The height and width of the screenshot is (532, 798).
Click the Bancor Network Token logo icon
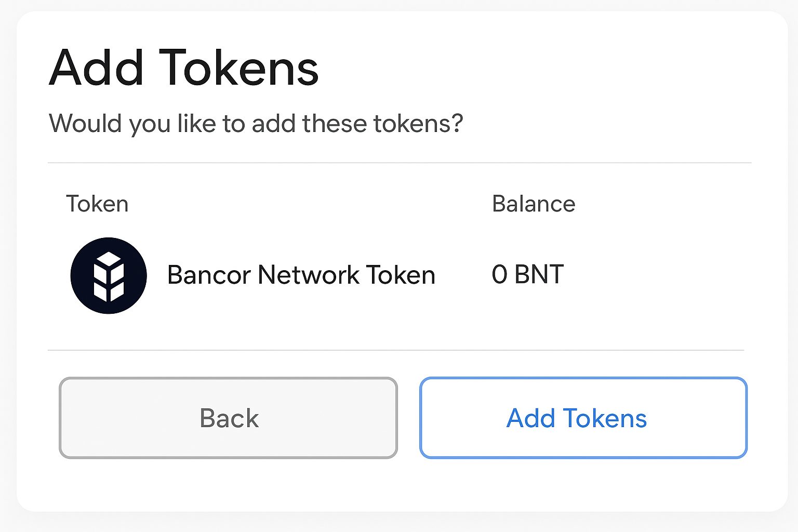pos(109,275)
